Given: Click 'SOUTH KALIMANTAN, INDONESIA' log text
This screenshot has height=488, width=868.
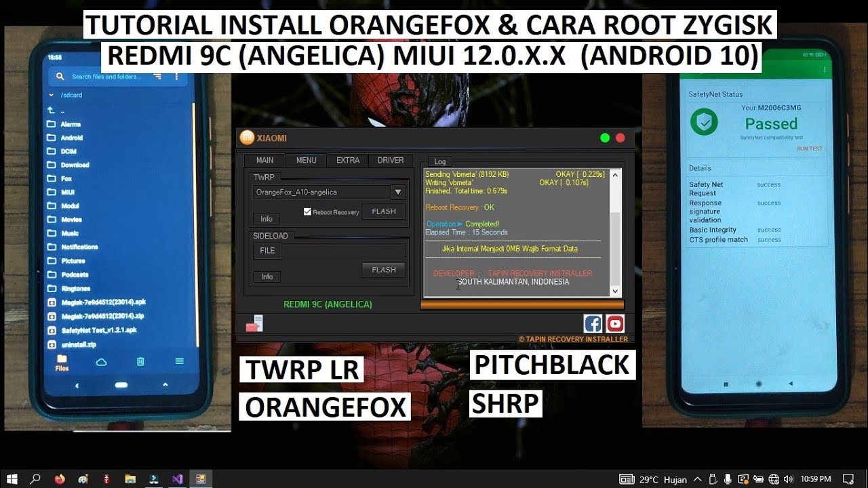Looking at the screenshot, I should click(x=513, y=282).
